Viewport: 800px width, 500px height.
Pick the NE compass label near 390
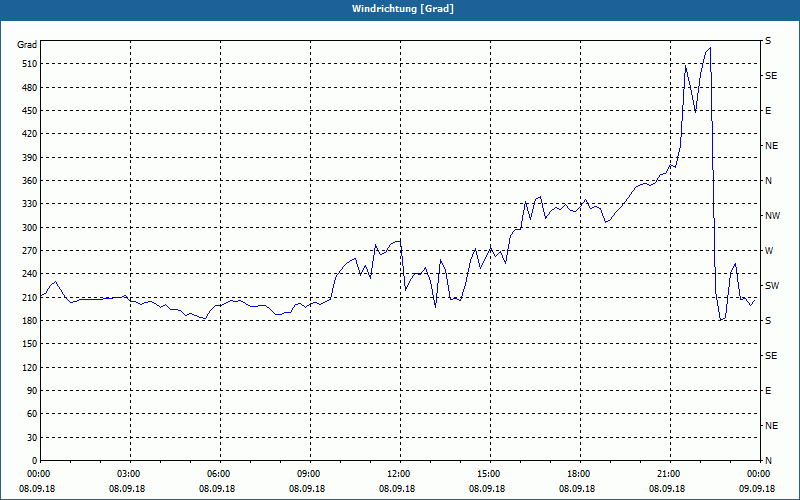771,146
